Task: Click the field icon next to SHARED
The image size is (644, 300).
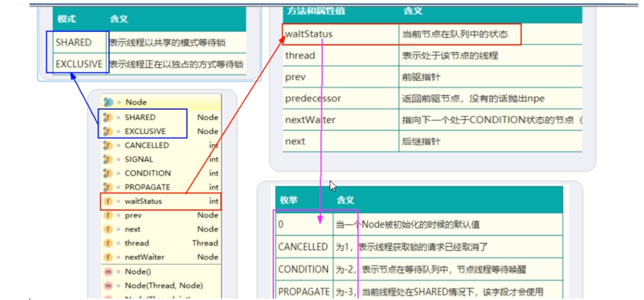Action: pos(108,117)
